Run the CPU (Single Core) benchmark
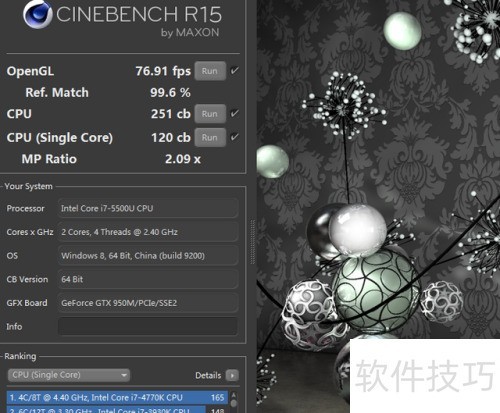 click(x=210, y=137)
